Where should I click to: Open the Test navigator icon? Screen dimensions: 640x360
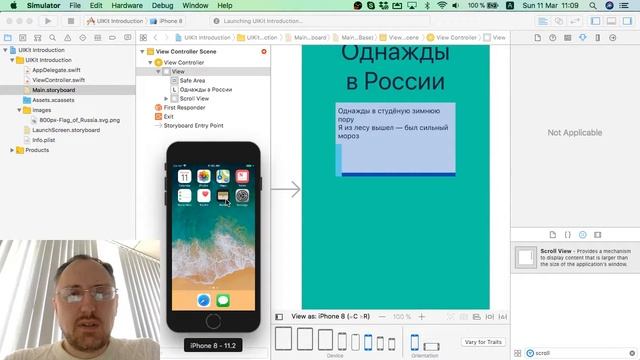(x=83, y=38)
